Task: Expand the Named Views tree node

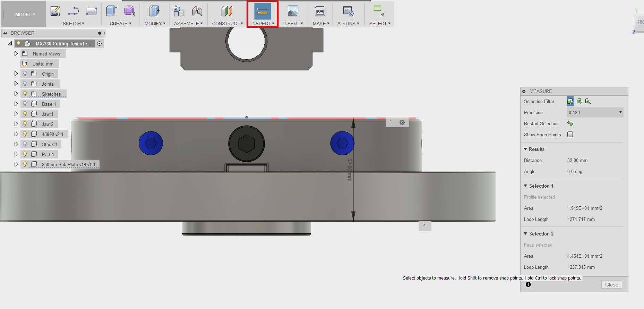Action: pyautogui.click(x=16, y=54)
